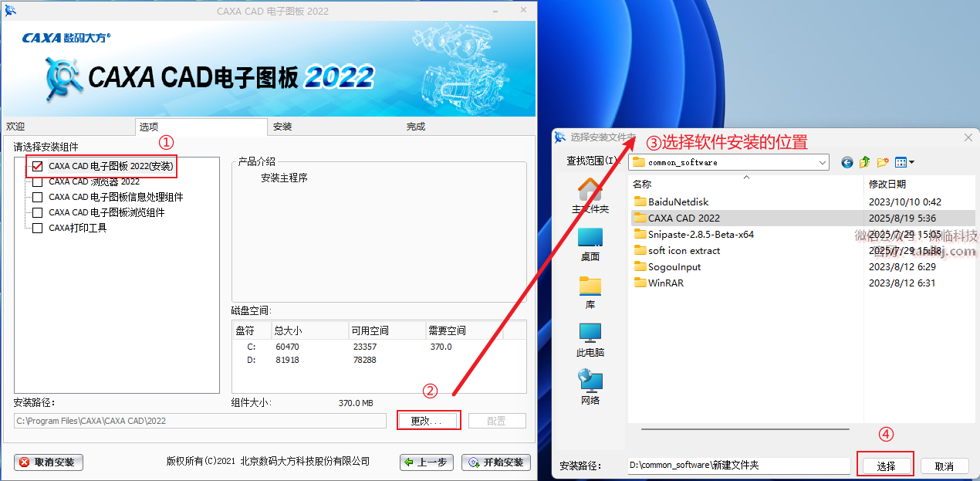
Task: Click the 需要空间 column header
Action: 464,330
